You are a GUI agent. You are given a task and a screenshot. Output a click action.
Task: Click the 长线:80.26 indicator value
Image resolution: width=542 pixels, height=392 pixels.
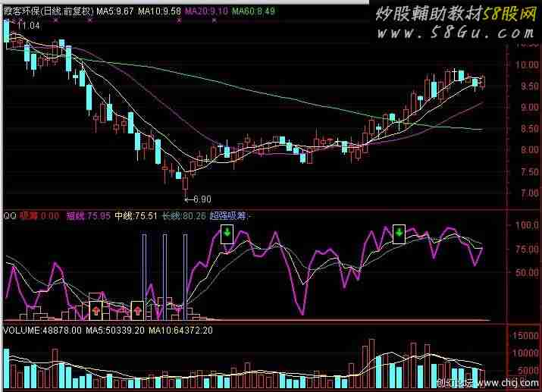point(184,216)
